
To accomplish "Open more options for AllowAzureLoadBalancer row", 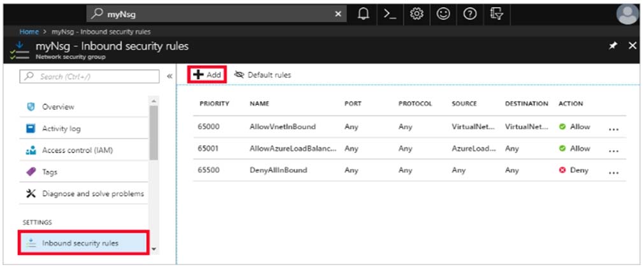I will 613,150.
